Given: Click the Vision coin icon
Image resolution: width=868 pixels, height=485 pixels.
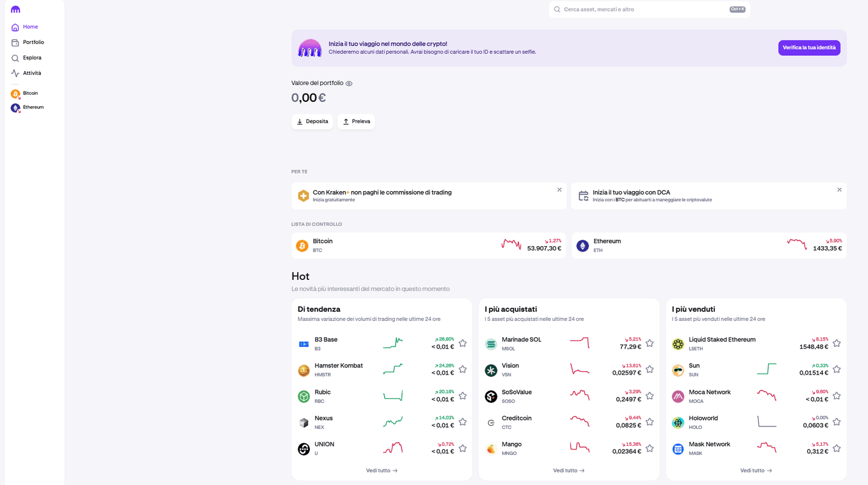Looking at the screenshot, I should [491, 370].
